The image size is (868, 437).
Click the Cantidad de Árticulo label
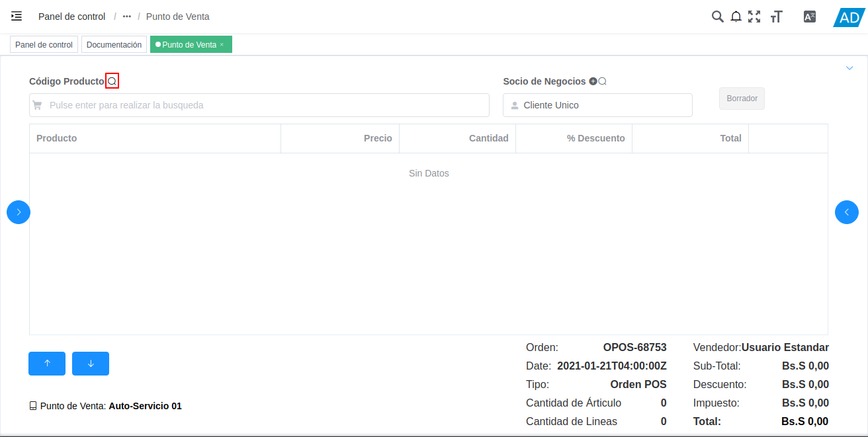click(574, 403)
